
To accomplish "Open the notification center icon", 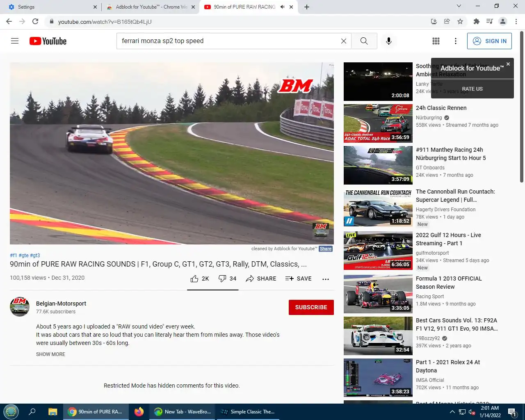I will 512,412.
